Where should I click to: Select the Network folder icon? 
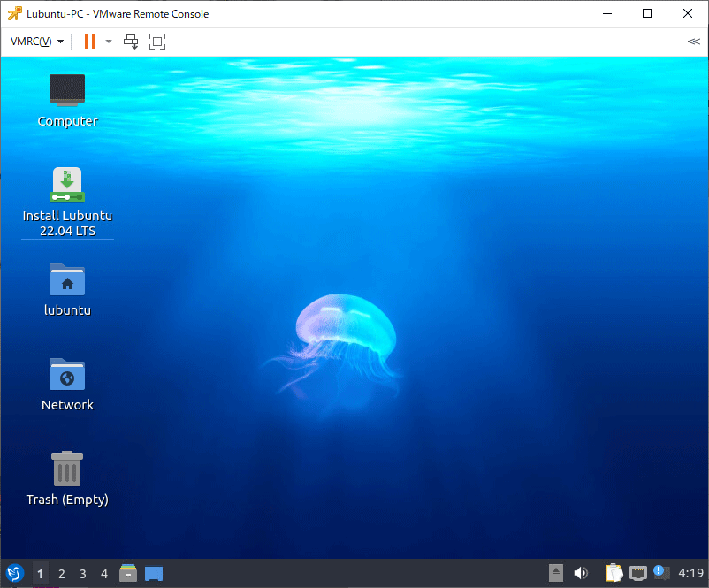(67, 374)
